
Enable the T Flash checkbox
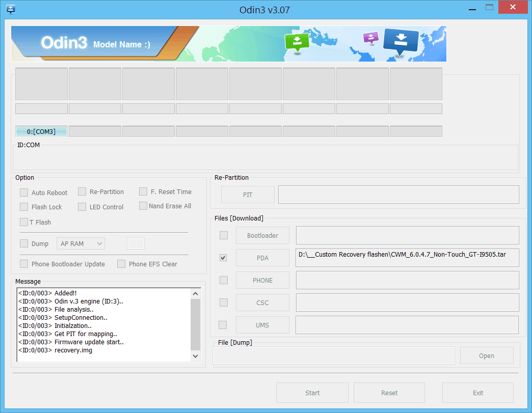tap(24, 222)
